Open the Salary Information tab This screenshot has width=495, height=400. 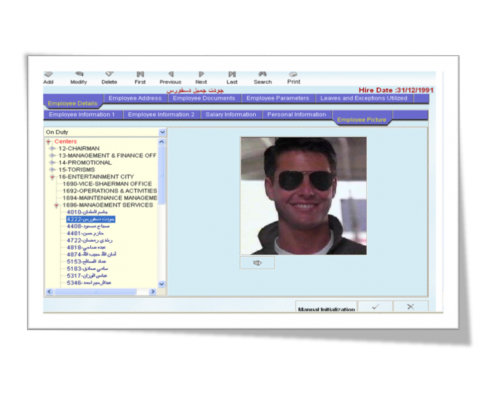click(231, 114)
